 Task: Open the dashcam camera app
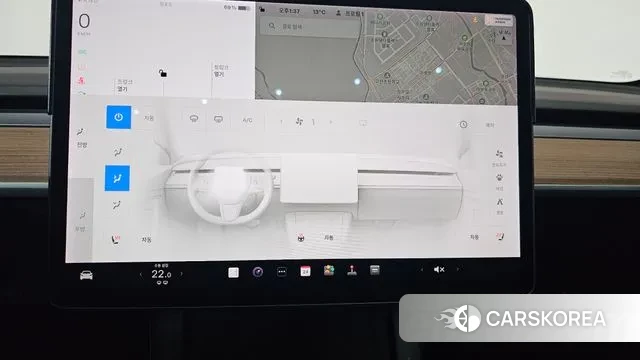pos(258,272)
